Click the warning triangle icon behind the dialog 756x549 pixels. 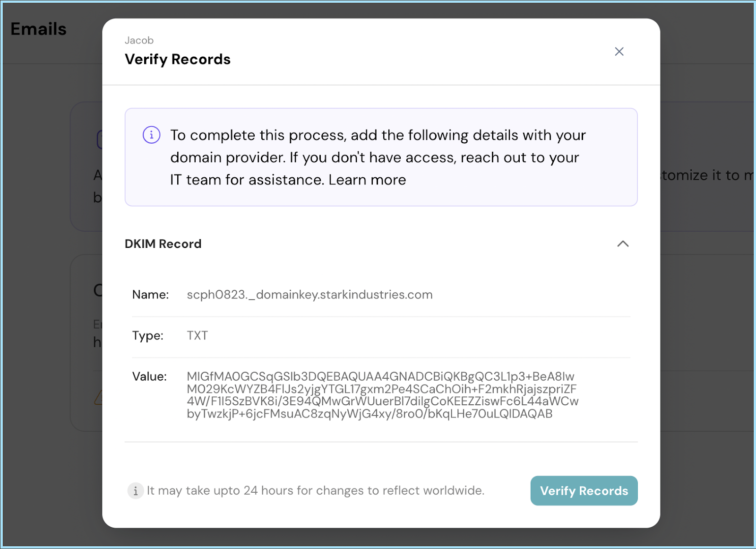(98, 398)
